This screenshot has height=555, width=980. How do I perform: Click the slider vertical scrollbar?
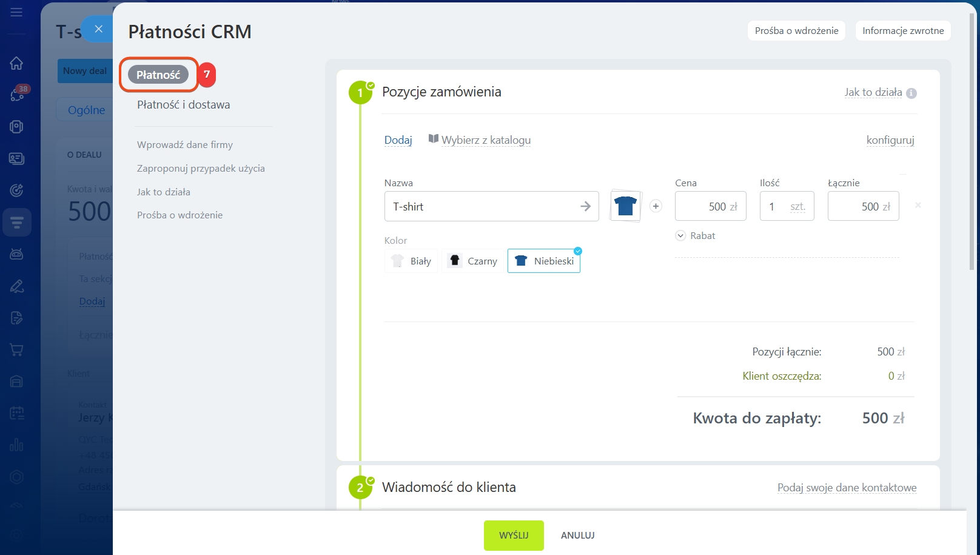click(972, 142)
